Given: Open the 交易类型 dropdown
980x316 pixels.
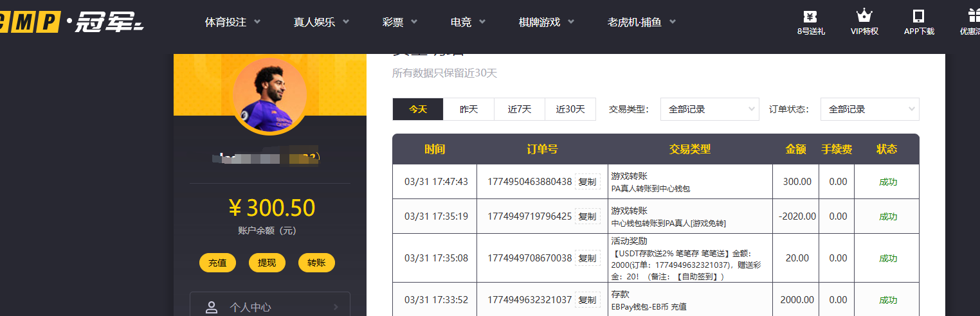Looking at the screenshot, I should [x=710, y=109].
